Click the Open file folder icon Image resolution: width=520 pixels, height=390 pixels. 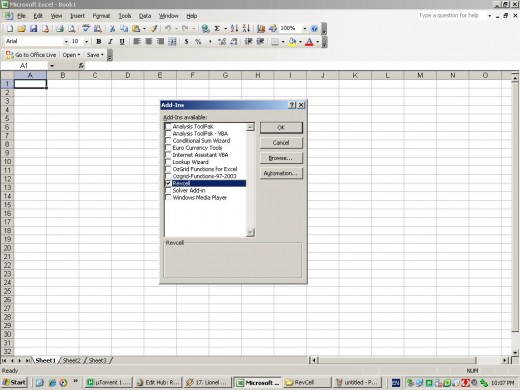pyautogui.click(x=22, y=29)
